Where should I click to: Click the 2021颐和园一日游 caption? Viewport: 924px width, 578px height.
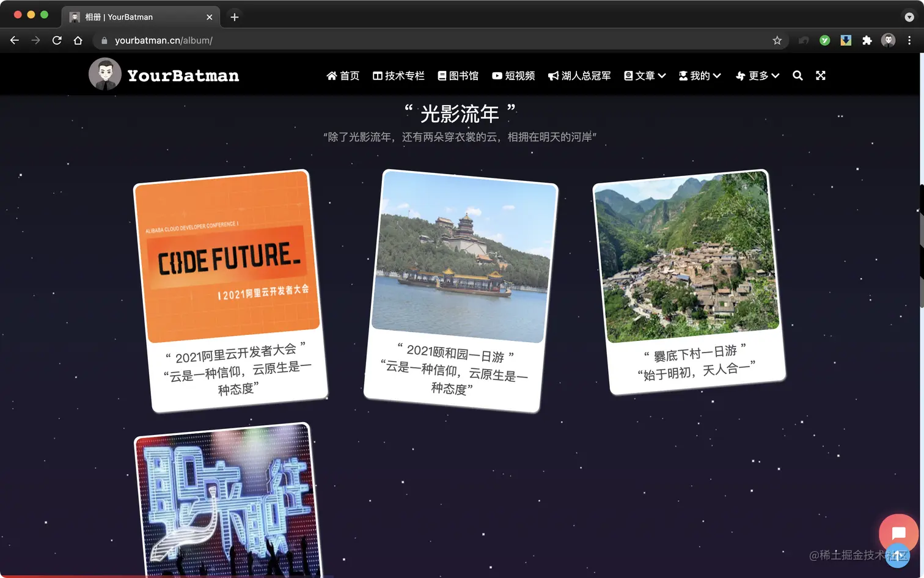tap(455, 353)
